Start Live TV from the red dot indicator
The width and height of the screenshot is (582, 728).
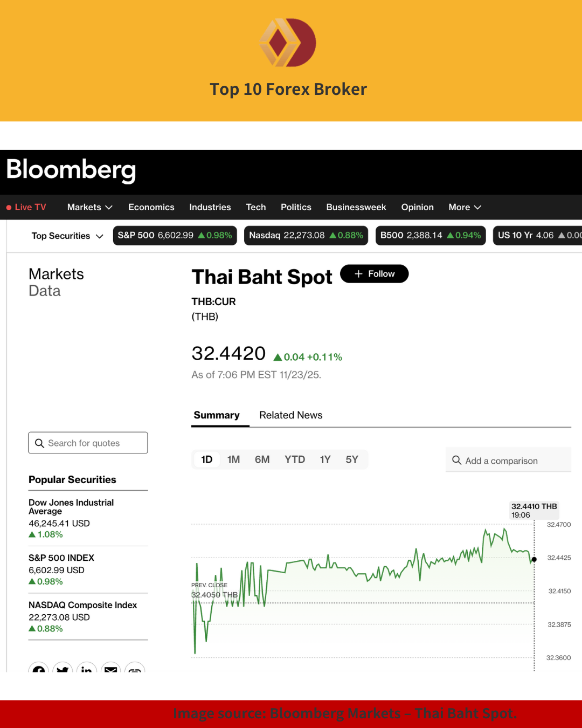click(8, 207)
